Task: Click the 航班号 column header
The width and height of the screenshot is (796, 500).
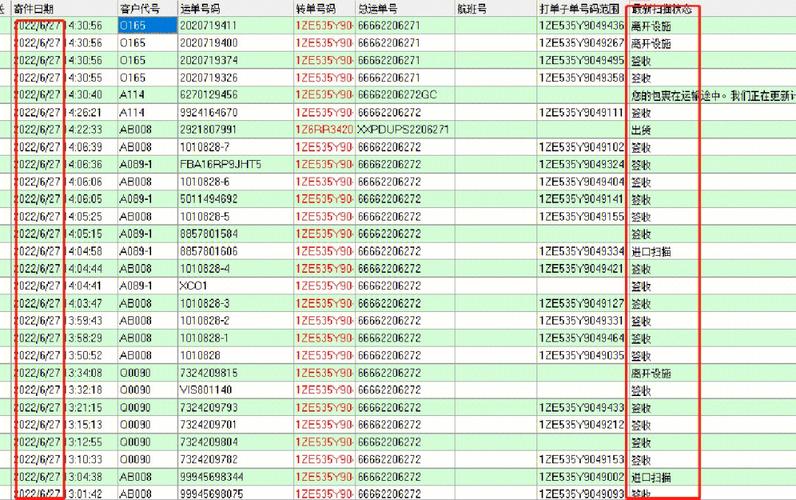Action: 472,9
